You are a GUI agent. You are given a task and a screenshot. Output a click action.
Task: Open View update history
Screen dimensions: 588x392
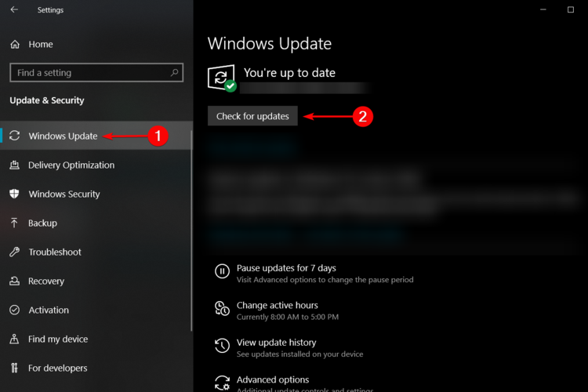[277, 342]
